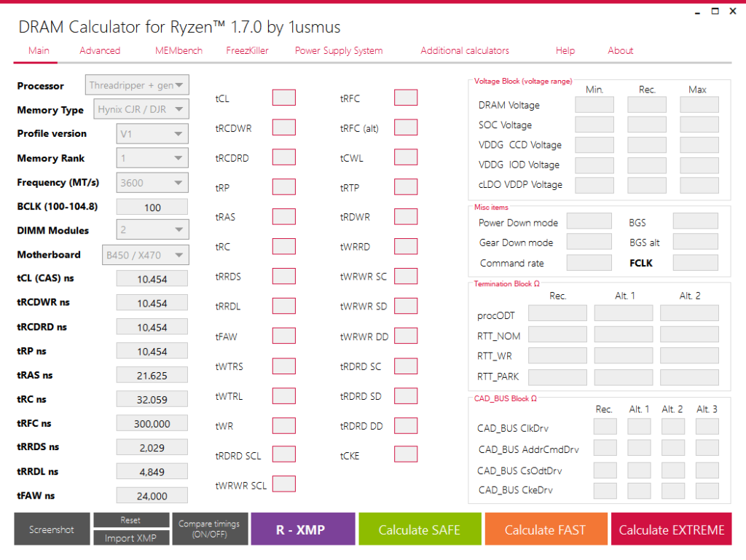Click Calculate SAFE button
Screen dimensions: 746x560
tap(420, 529)
